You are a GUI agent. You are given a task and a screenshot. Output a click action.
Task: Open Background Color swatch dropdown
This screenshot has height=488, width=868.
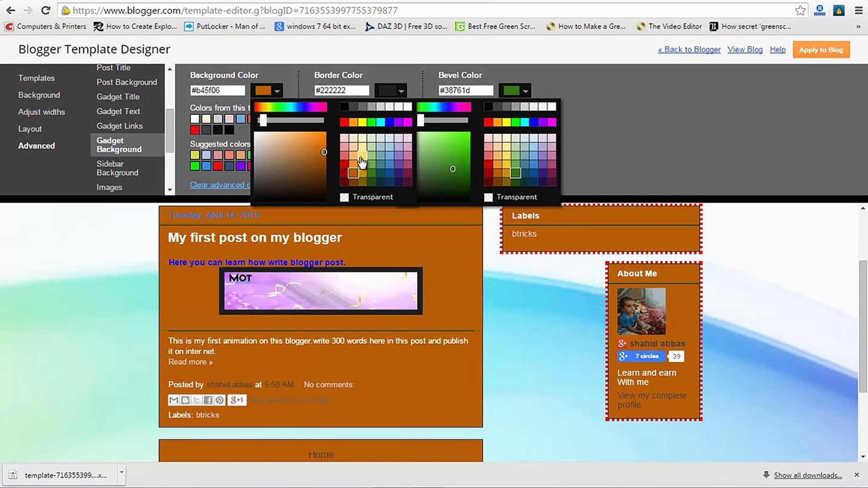coord(268,90)
